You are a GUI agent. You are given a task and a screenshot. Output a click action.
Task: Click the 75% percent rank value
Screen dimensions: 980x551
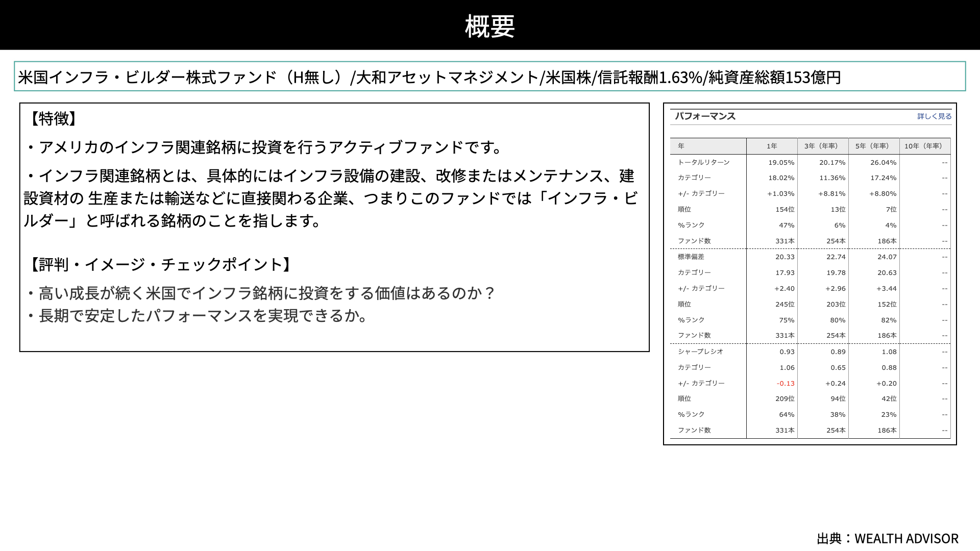pyautogui.click(x=787, y=320)
